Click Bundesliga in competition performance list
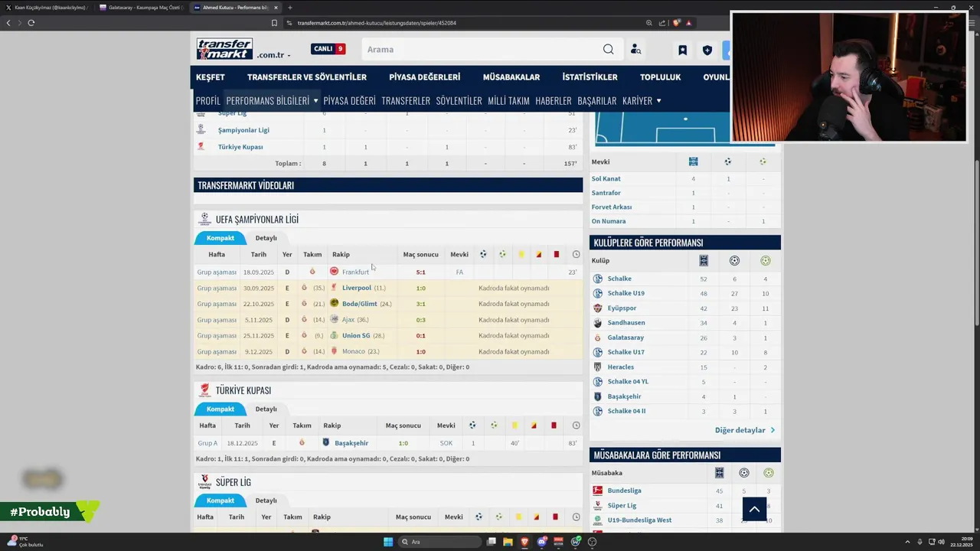This screenshot has width=980, height=551. coord(624,491)
